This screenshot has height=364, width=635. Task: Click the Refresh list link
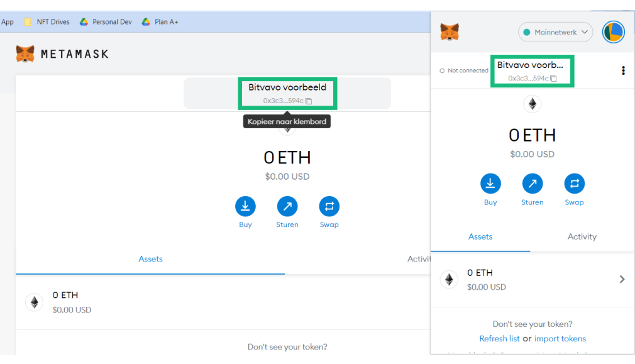(x=499, y=338)
